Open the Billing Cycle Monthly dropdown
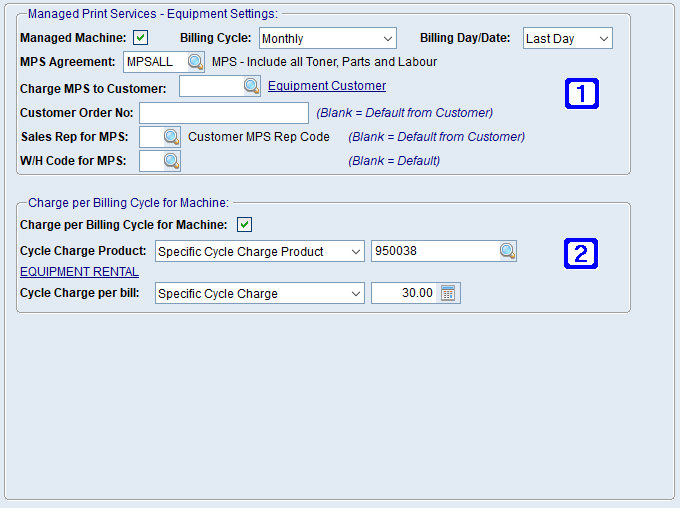This screenshot has height=508, width=680. point(328,38)
